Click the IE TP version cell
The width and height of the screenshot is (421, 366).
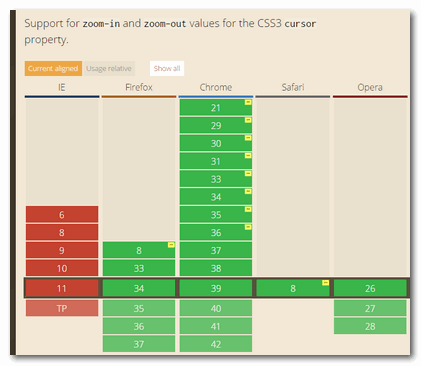pos(62,308)
